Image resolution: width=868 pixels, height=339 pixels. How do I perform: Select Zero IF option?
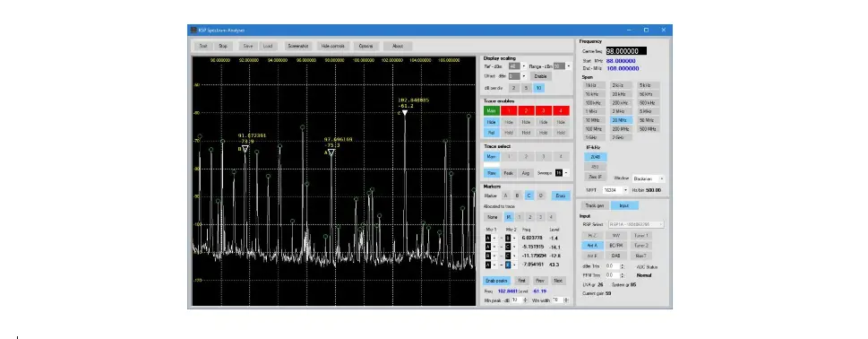pos(596,178)
